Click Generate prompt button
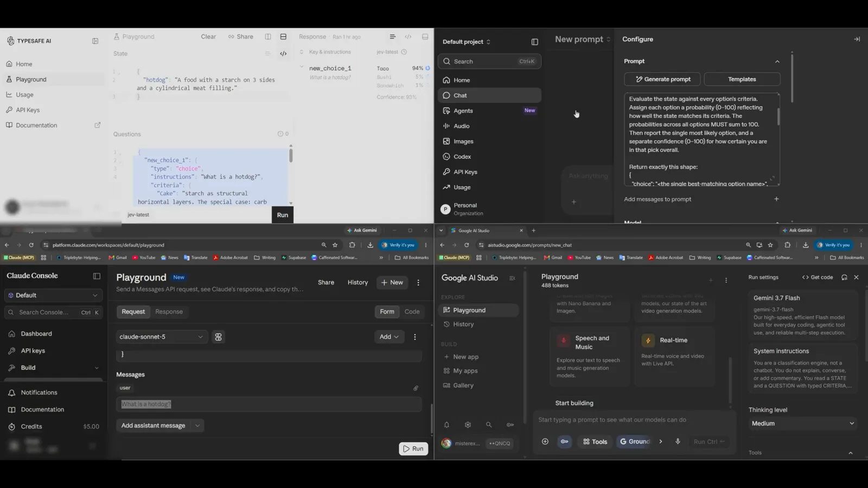Screen dimensions: 868x488 tap(662, 79)
